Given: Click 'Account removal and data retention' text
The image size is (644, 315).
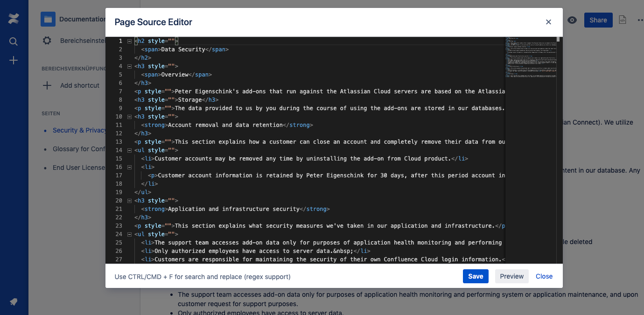Looking at the screenshot, I should pyautogui.click(x=225, y=125).
